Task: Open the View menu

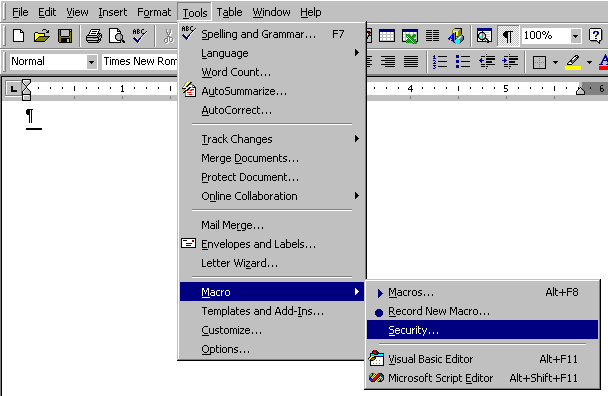Action: [77, 12]
